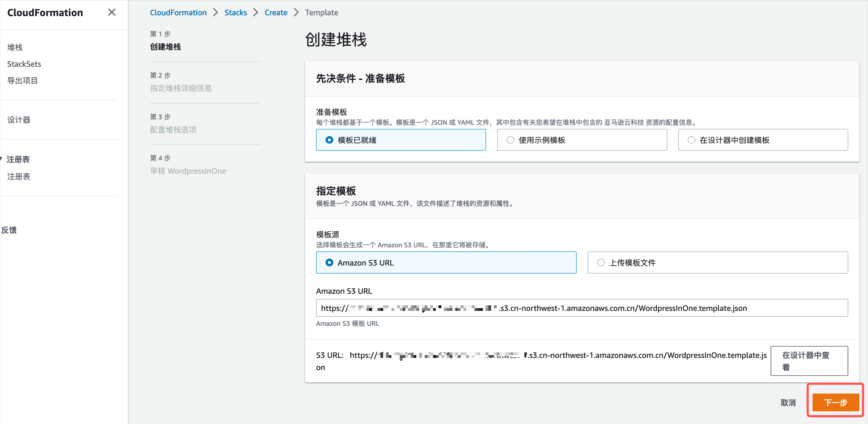
Task: Open the 注册表 sub-item link
Action: pyautogui.click(x=19, y=177)
